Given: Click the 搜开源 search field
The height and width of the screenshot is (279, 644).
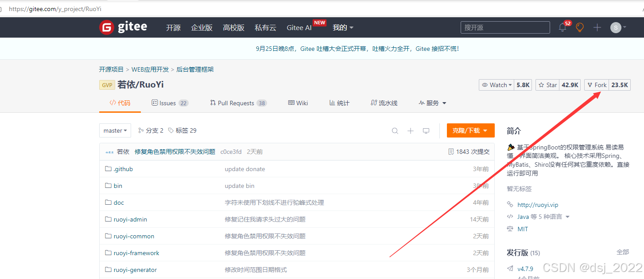Looking at the screenshot, I should pyautogui.click(x=505, y=27).
